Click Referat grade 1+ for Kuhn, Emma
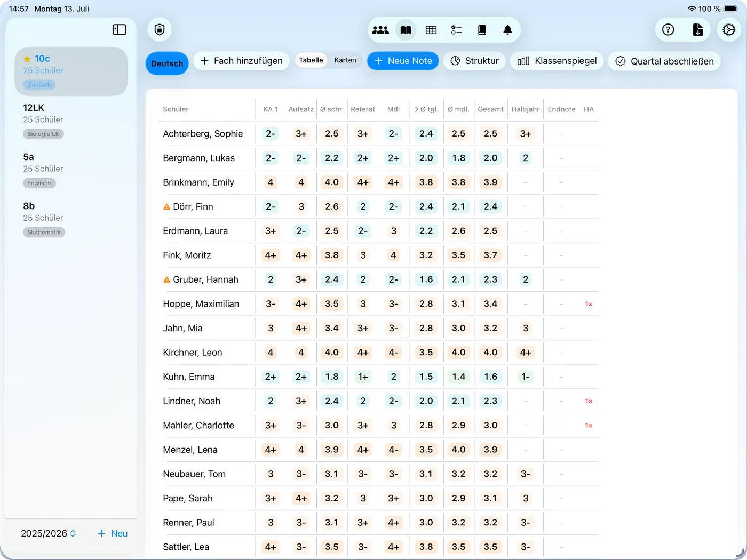Viewport: 747px width, 560px height. 363,377
